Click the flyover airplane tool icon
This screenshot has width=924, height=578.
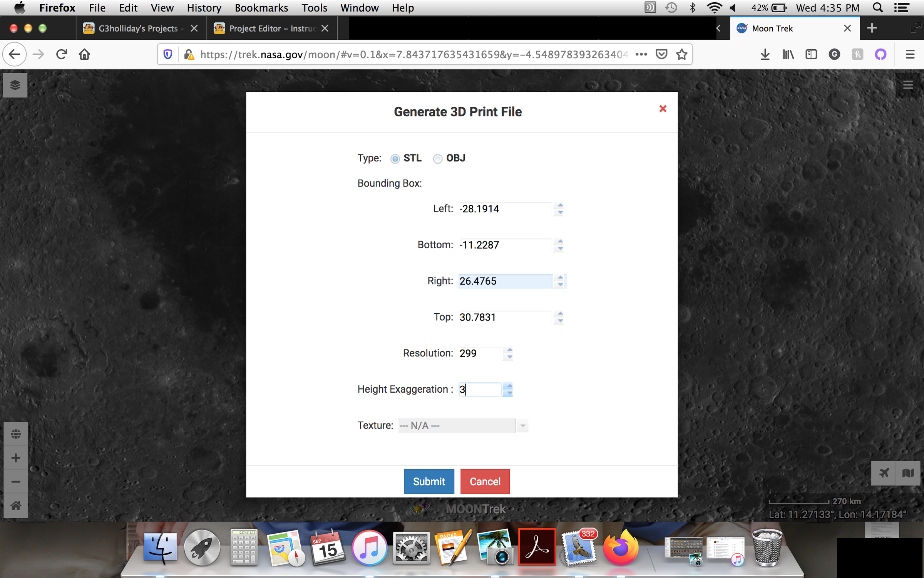884,472
